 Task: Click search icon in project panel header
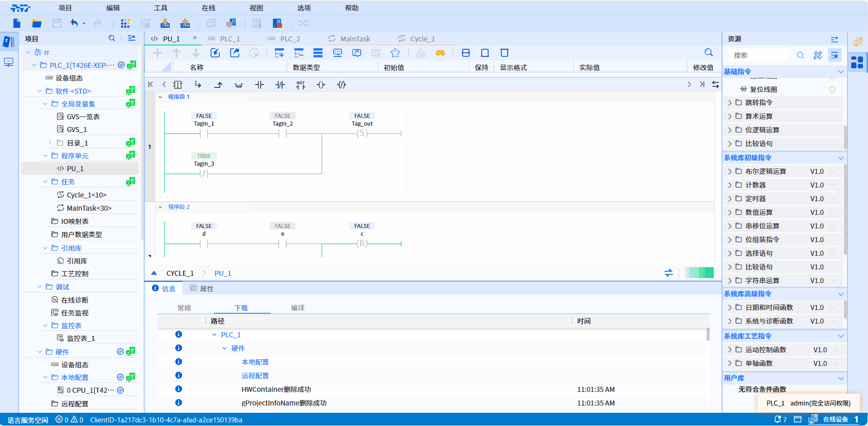[112, 39]
